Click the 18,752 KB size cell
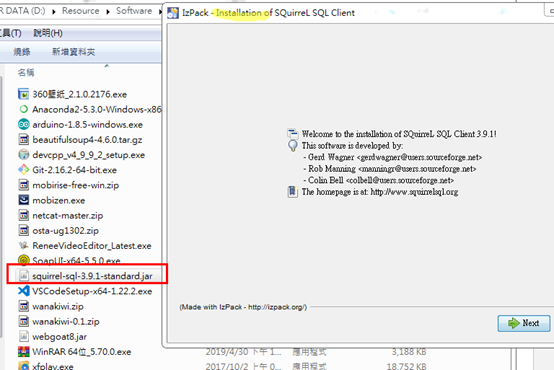Viewport: 554px width, 370px height. [406, 366]
